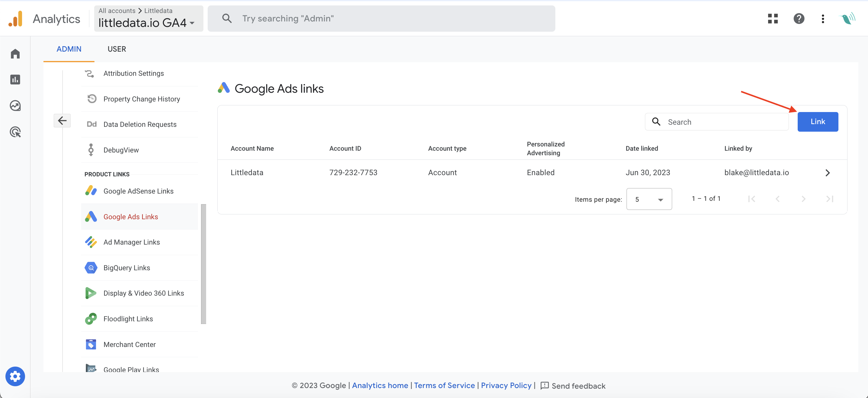Click the Google Analytics logo

point(15,18)
